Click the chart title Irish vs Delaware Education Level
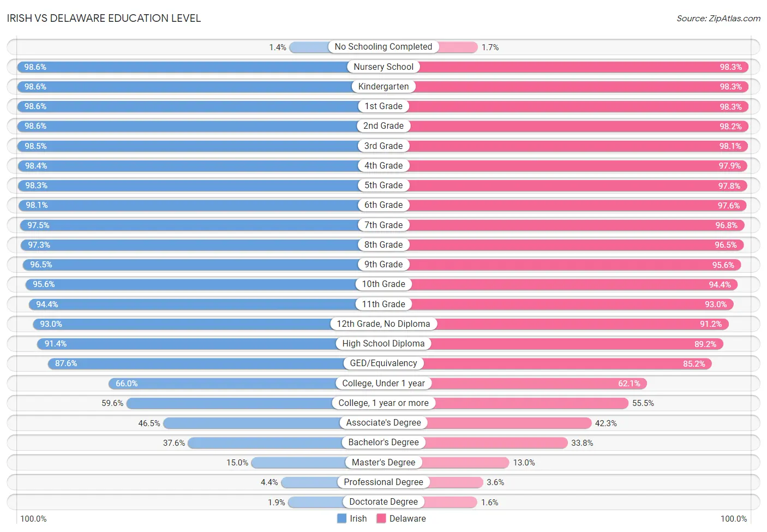 coord(104,18)
